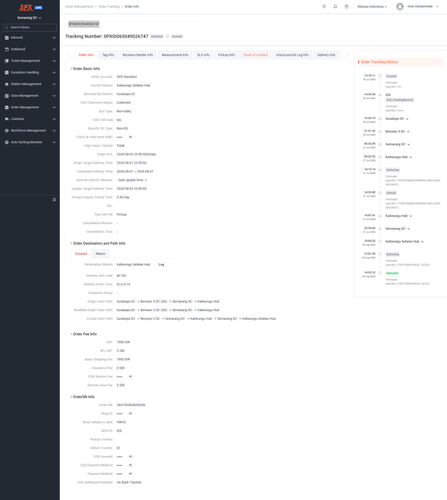Reveal the COD Amount value
The image size is (447, 500).
click(x=130, y=456)
